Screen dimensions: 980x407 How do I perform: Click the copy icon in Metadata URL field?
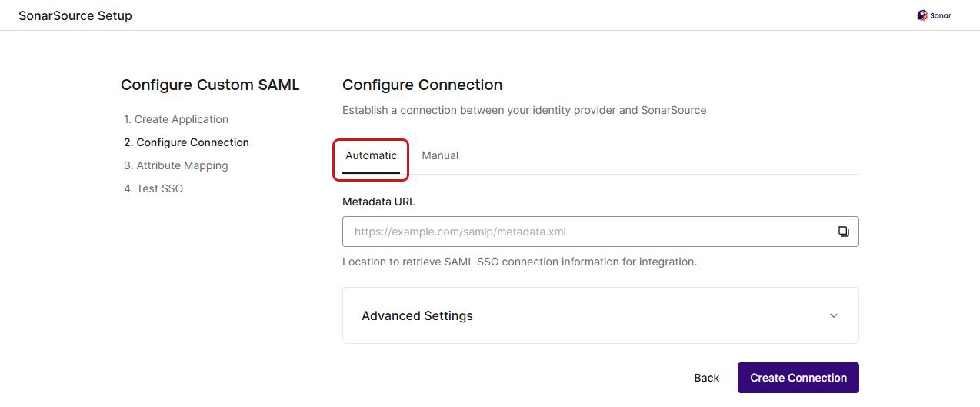(843, 232)
